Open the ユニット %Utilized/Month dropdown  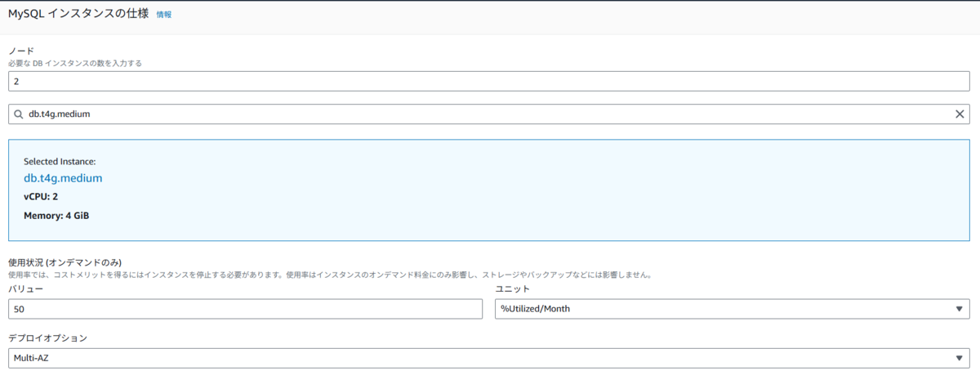click(x=733, y=309)
